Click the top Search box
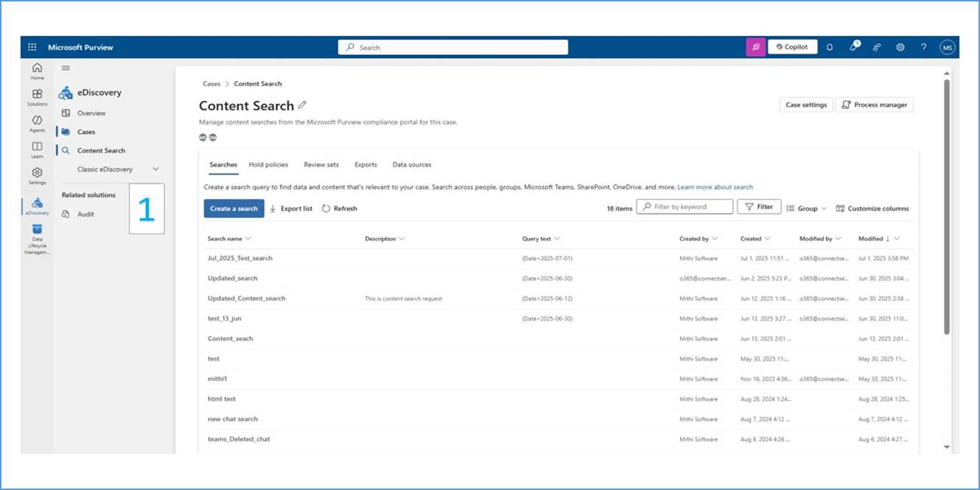Screen dimensions: 980x490 tap(453, 47)
